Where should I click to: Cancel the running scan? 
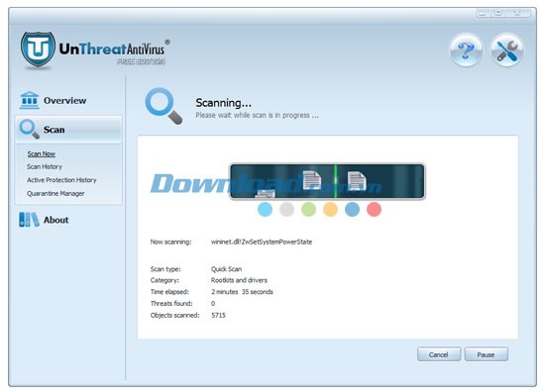point(439,354)
